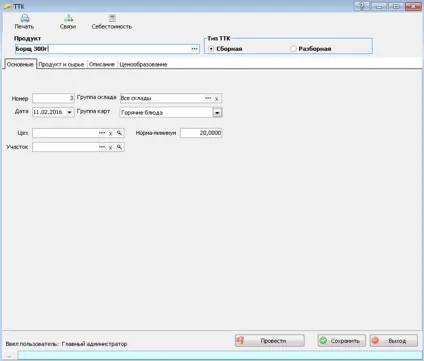
Task: Click the Выход button
Action: coord(394,341)
